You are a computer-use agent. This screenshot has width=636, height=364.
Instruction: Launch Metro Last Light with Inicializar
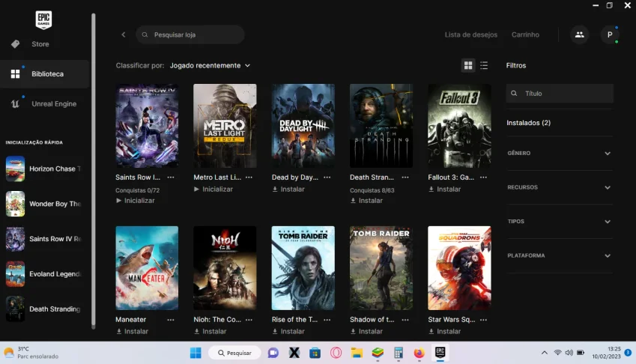(x=213, y=189)
